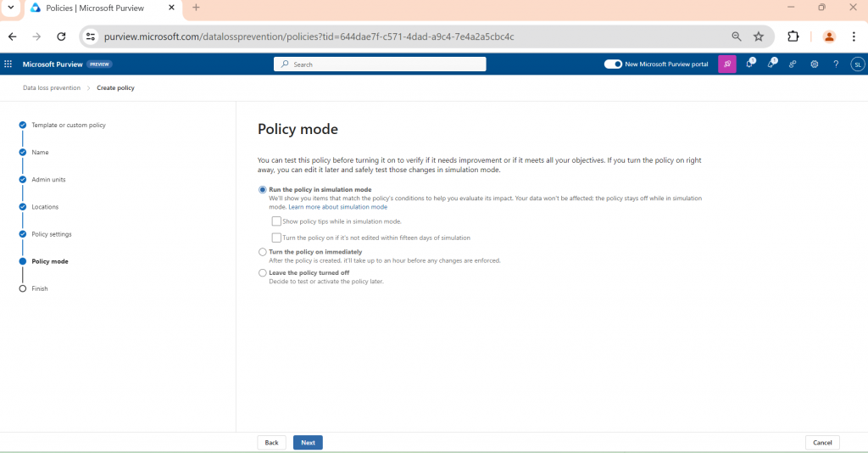The width and height of the screenshot is (868, 453).
Task: Open the app launcher waffle icon
Action: 8,64
